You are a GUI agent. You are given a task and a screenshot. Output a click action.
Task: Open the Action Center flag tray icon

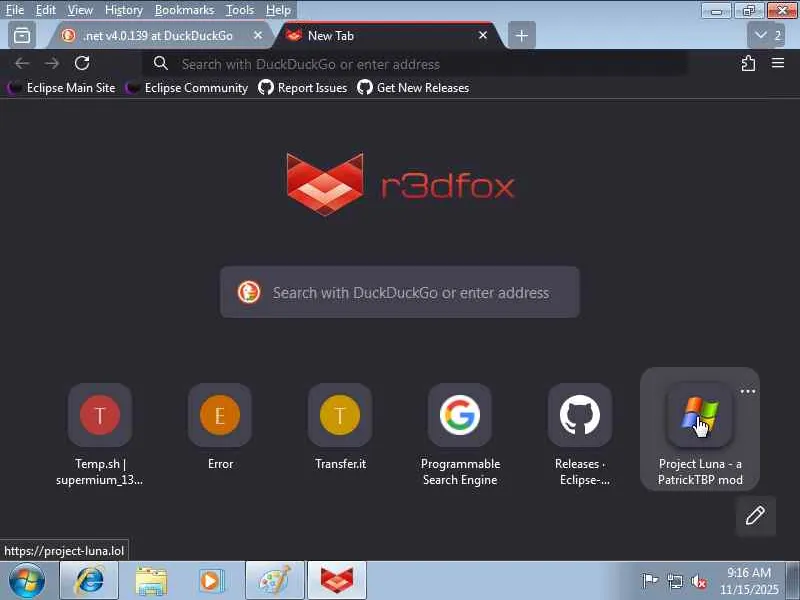point(649,581)
